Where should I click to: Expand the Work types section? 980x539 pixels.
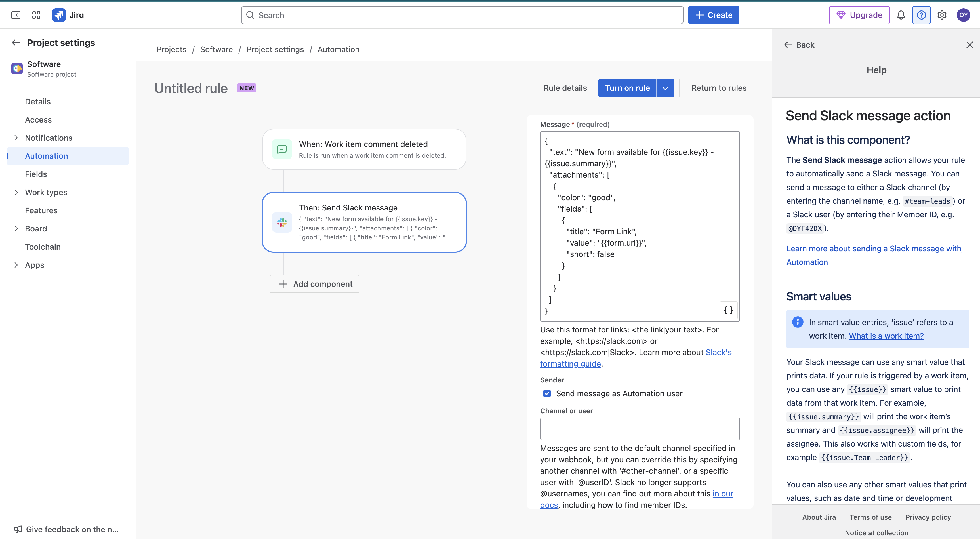[16, 192]
